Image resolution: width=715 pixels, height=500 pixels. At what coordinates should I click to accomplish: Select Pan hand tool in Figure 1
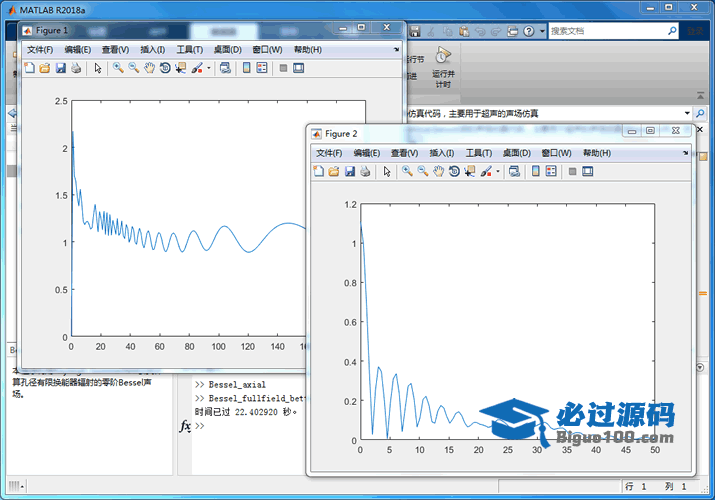[x=149, y=68]
